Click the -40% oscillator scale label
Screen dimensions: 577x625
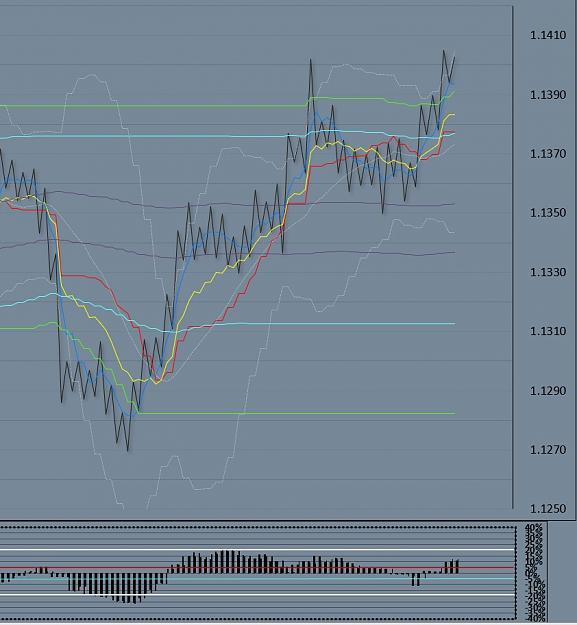tap(536, 618)
